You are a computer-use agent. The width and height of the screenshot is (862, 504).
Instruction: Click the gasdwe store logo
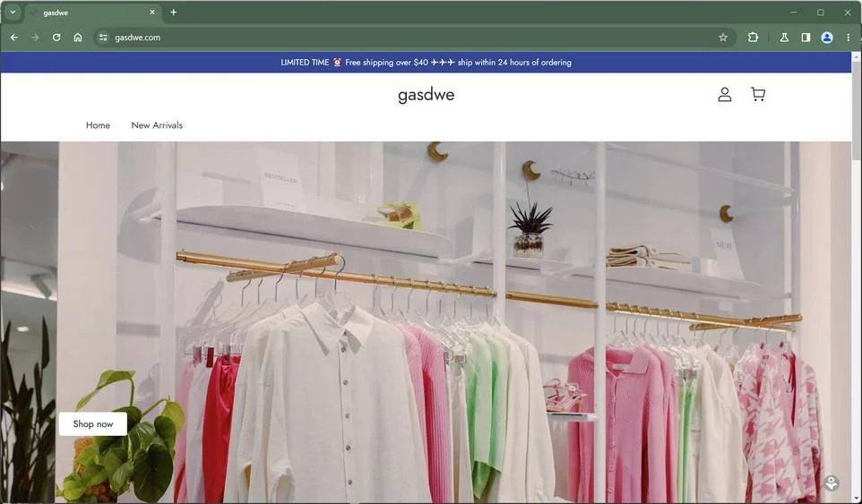426,95
